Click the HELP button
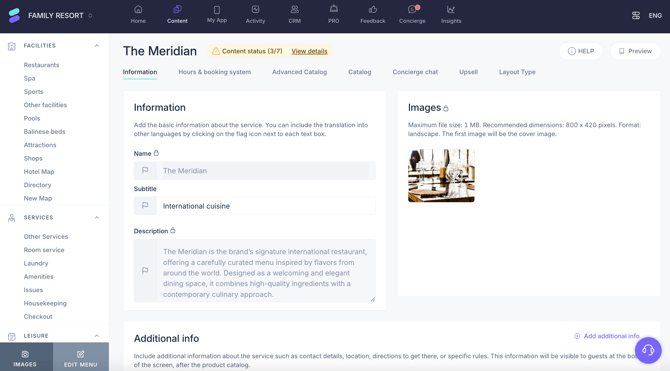 [581, 51]
